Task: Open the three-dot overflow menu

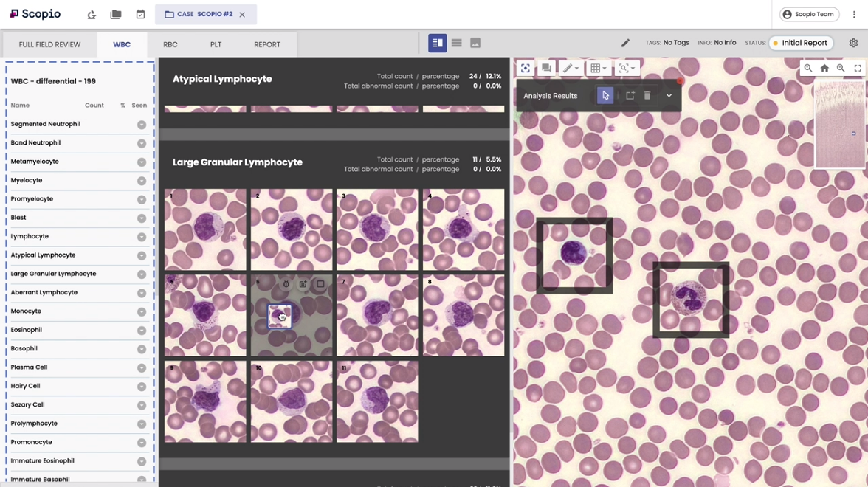Action: (x=854, y=15)
